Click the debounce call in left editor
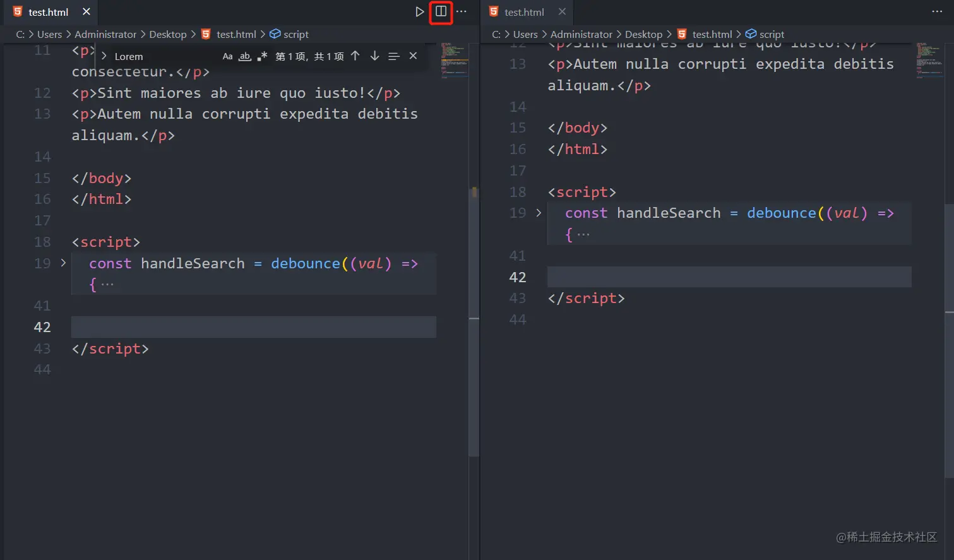954x560 pixels. [x=306, y=263]
